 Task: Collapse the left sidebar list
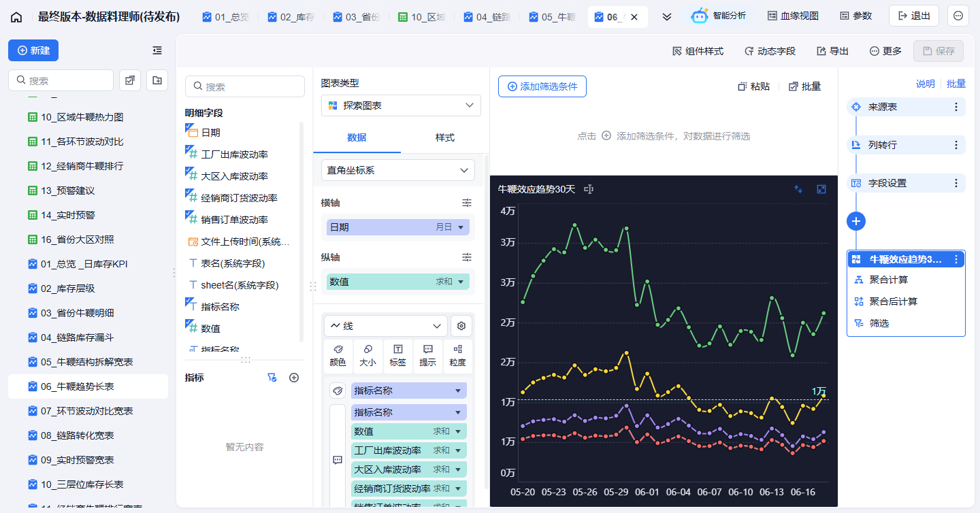click(157, 50)
